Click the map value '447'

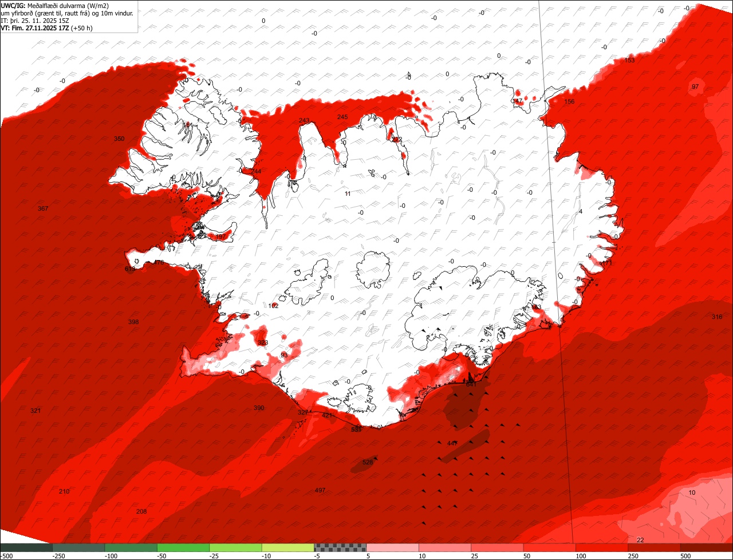coord(452,444)
